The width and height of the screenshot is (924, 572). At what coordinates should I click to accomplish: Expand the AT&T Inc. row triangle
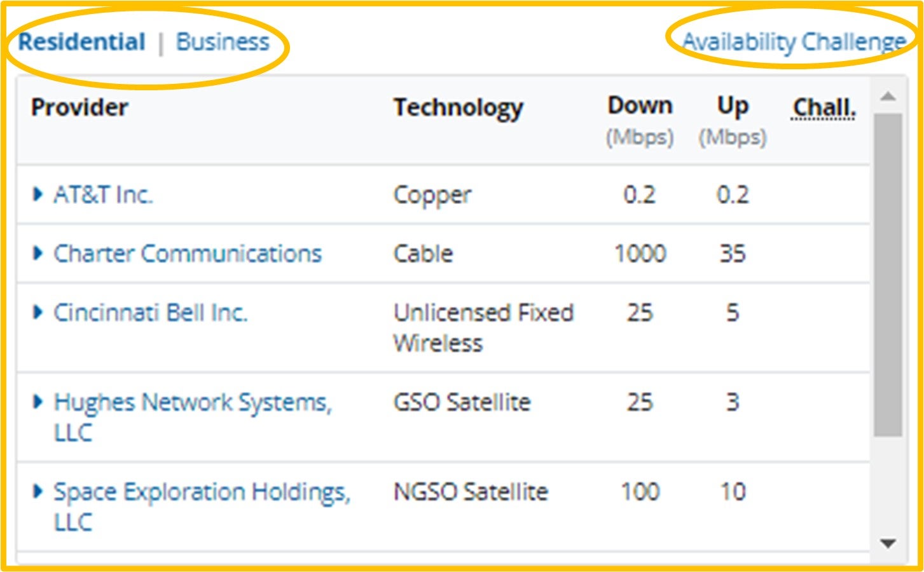coord(38,194)
